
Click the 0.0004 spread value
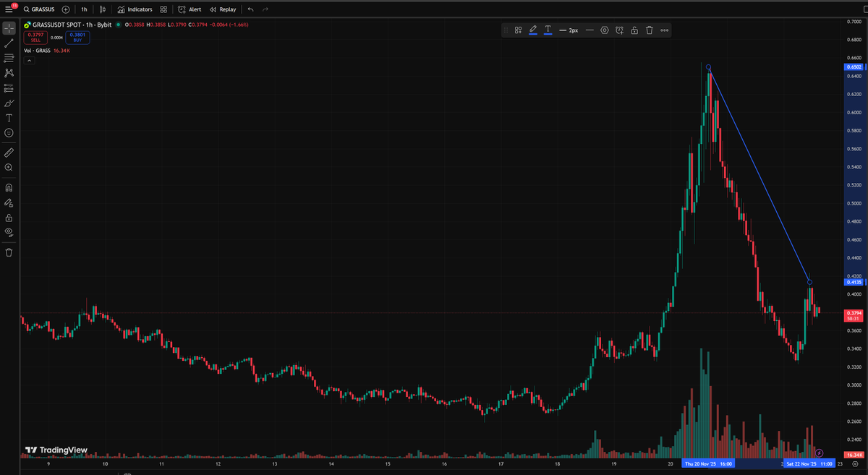pyautogui.click(x=56, y=38)
